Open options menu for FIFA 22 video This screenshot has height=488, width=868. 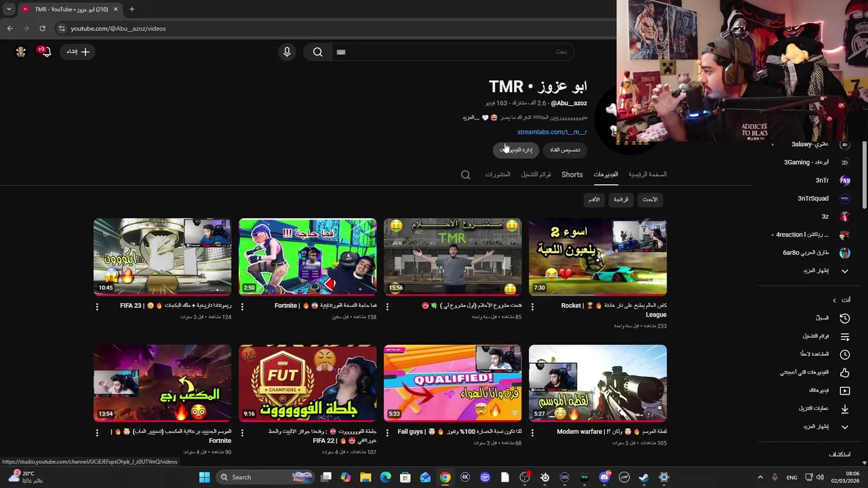(x=242, y=432)
